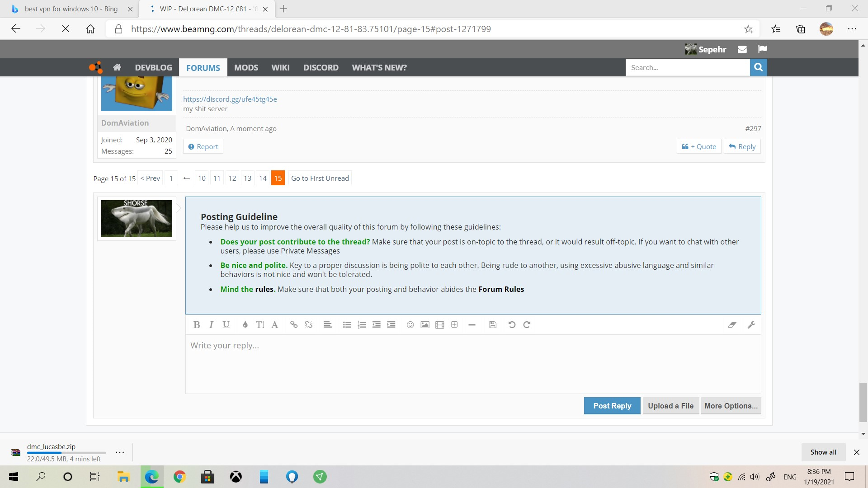
Task: Open the text color picker
Action: point(245,324)
